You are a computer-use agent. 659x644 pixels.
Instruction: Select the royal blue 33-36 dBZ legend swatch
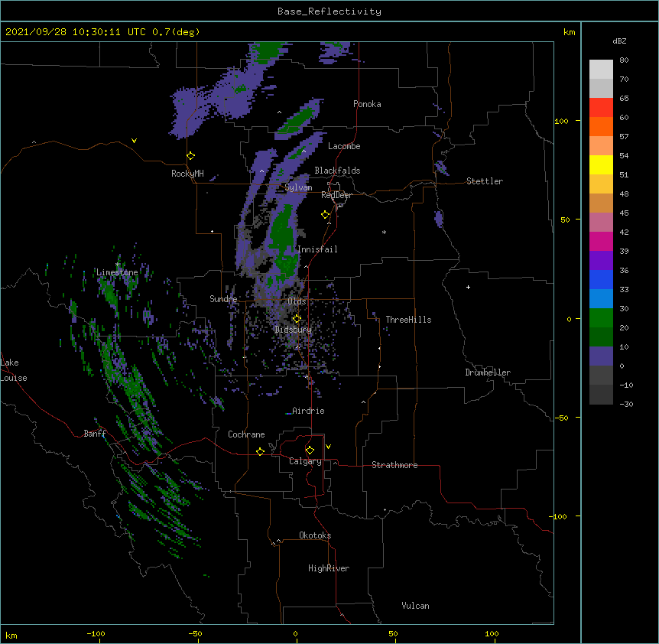pyautogui.click(x=601, y=279)
